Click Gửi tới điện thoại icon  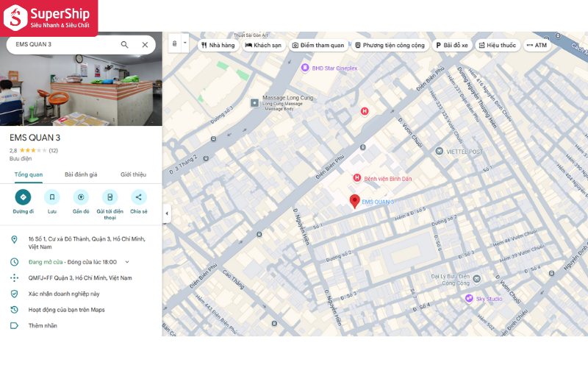coord(110,197)
